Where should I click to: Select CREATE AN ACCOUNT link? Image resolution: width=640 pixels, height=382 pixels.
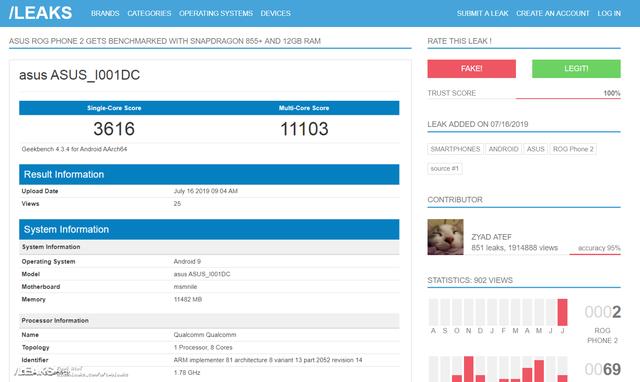[553, 13]
